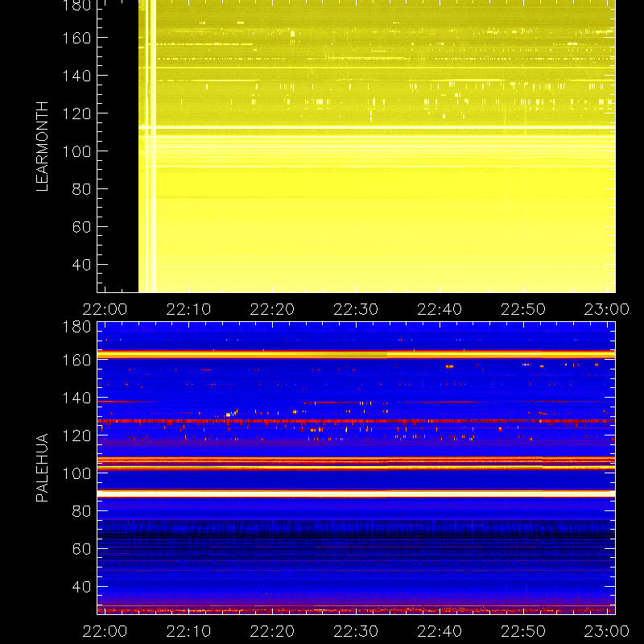Click the bright white band on Palehua spectrogram
The height and width of the screenshot is (644, 644).
click(x=356, y=493)
